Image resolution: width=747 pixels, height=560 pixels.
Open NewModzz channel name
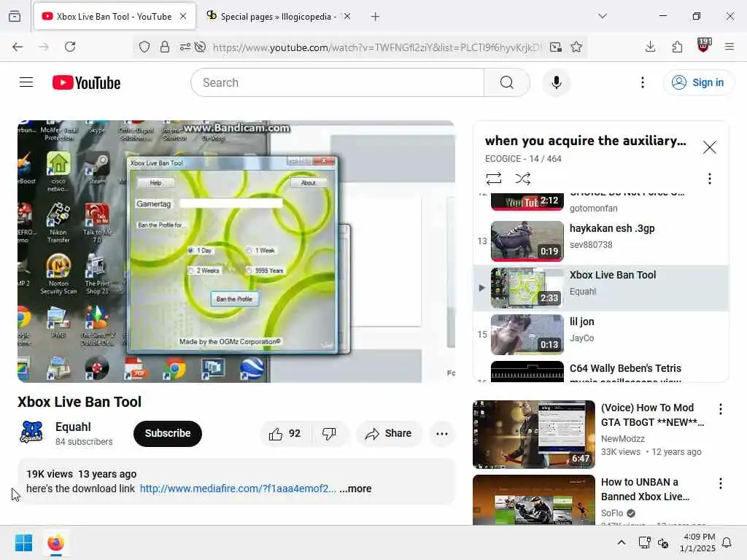pos(623,438)
